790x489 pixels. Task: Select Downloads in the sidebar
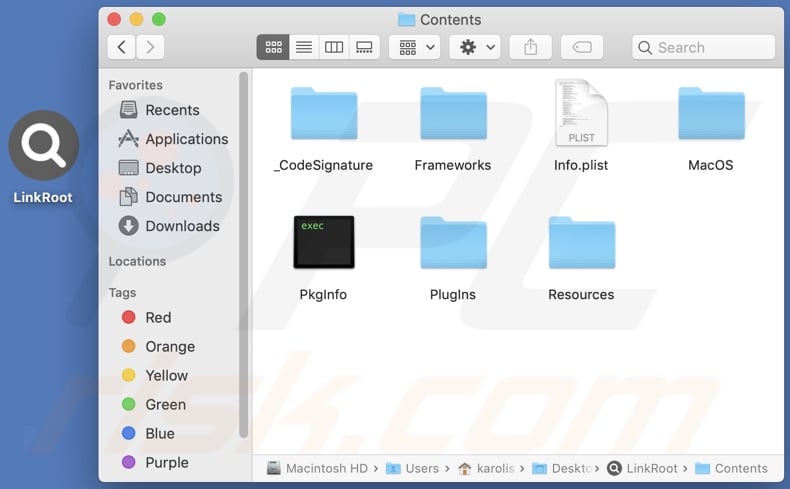182,226
